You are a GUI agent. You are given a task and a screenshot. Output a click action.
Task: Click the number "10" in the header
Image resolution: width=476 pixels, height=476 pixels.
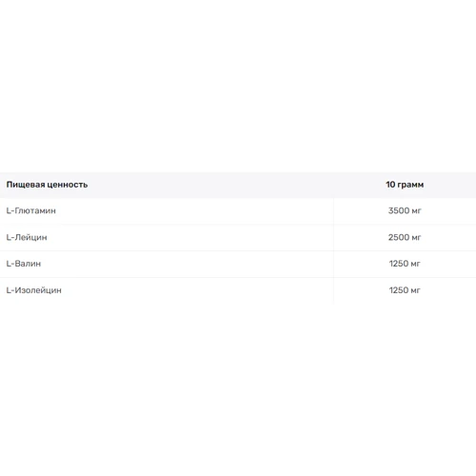[390, 185]
